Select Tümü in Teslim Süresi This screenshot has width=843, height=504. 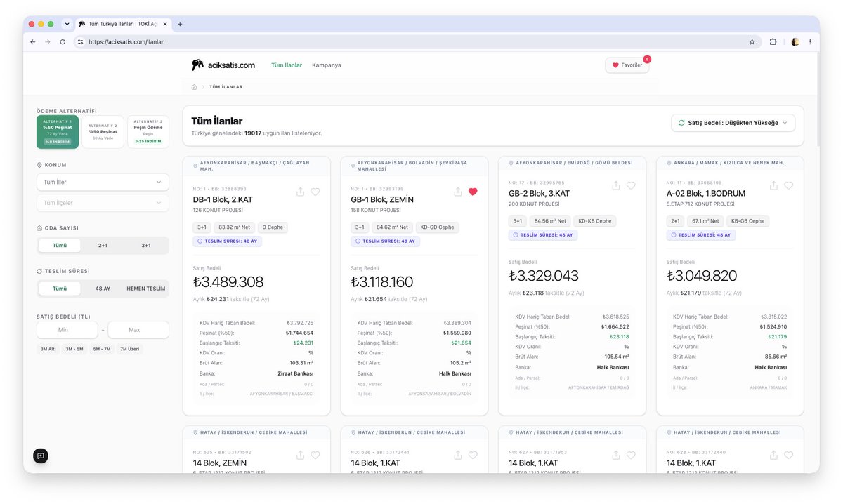[60, 289]
